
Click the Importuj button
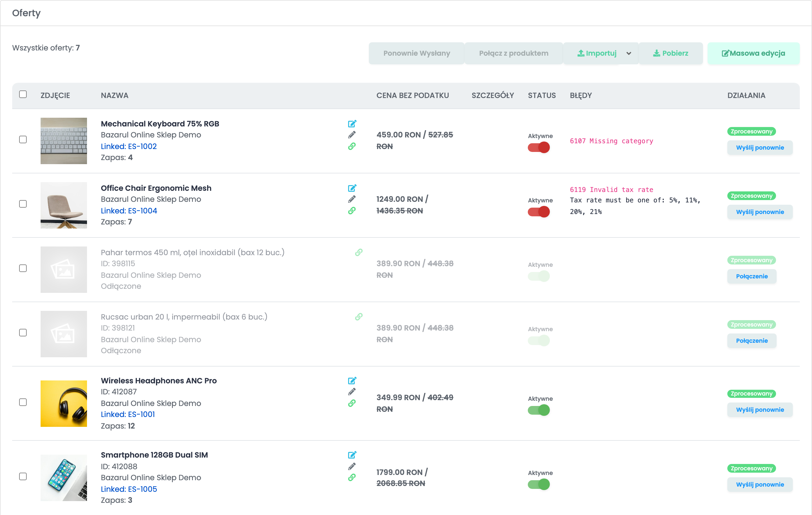[x=597, y=53]
